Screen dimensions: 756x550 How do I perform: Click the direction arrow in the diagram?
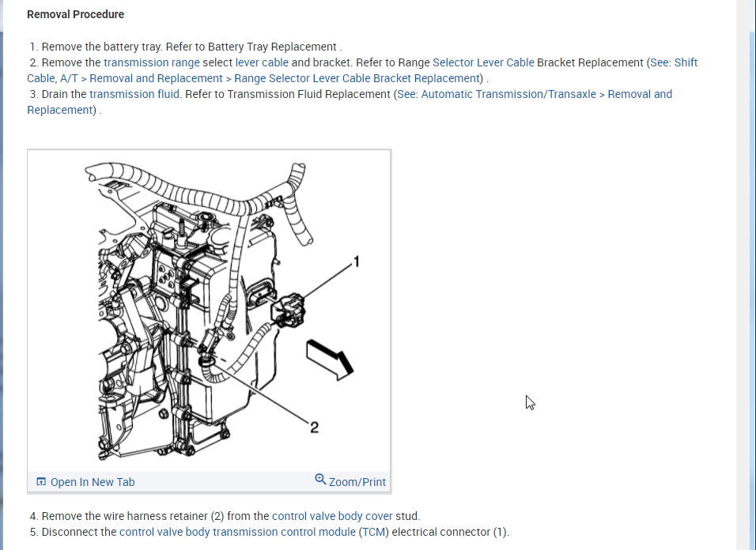coord(330,360)
